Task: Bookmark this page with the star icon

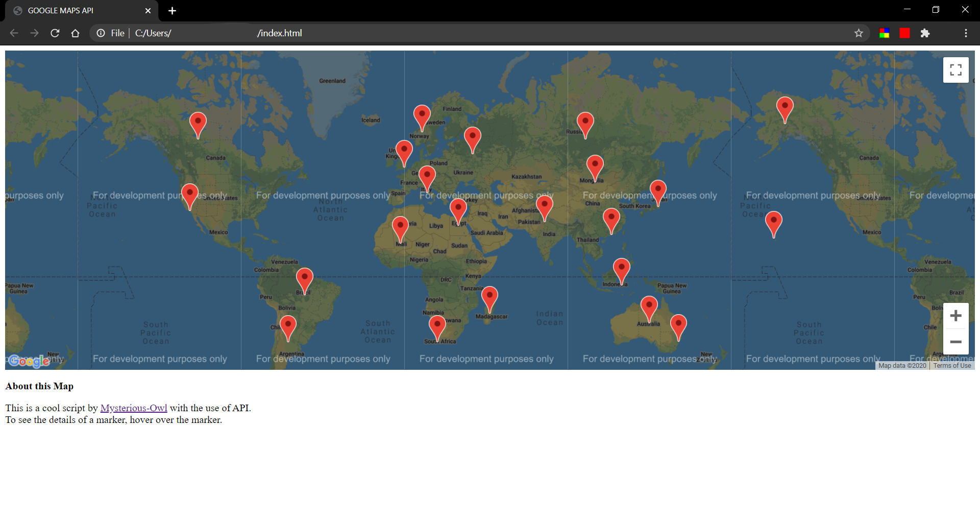Action: tap(859, 33)
